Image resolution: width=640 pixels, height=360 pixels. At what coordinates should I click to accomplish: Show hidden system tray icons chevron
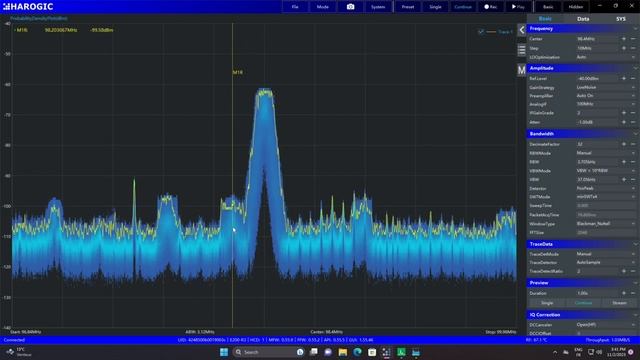pos(555,352)
